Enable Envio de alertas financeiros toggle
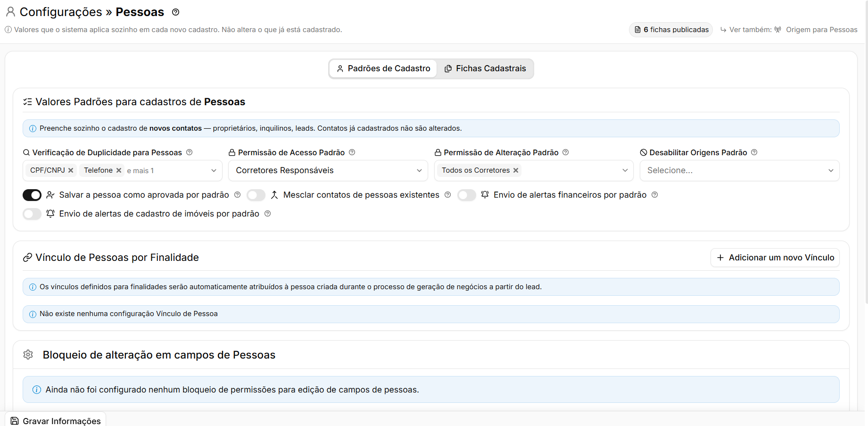 (467, 195)
